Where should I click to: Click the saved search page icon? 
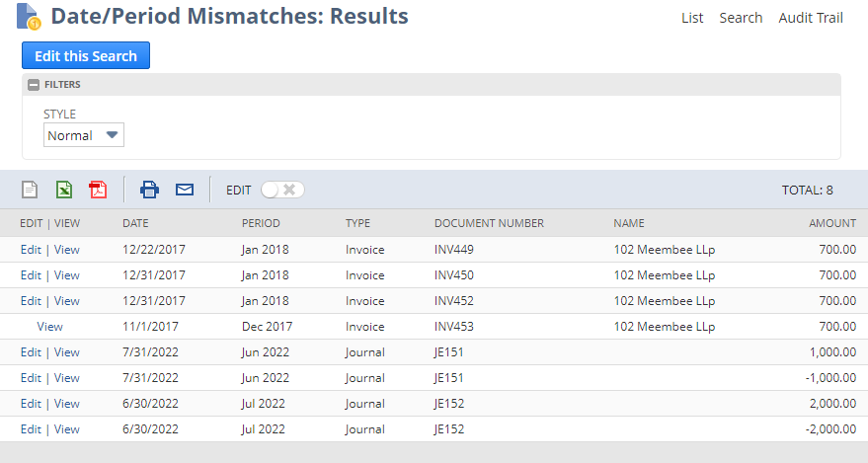tap(28, 18)
